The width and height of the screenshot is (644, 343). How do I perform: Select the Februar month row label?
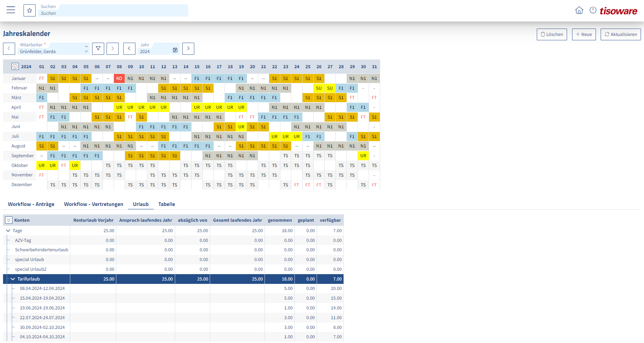(19, 88)
